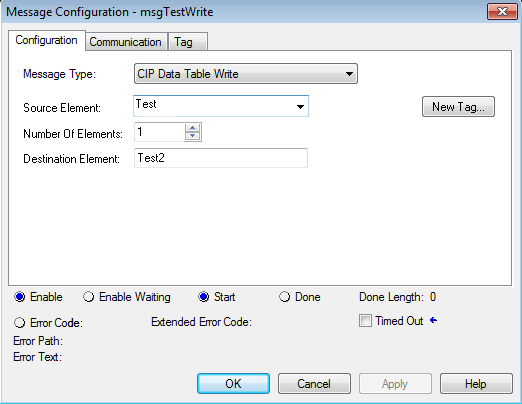Click the blue Timed Out arrow icon

(433, 321)
